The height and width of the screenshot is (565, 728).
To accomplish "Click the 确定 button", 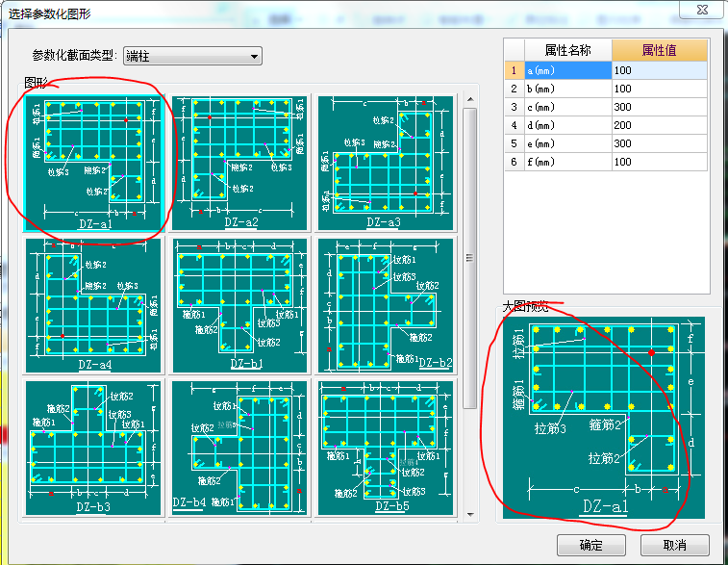I will coord(591,545).
